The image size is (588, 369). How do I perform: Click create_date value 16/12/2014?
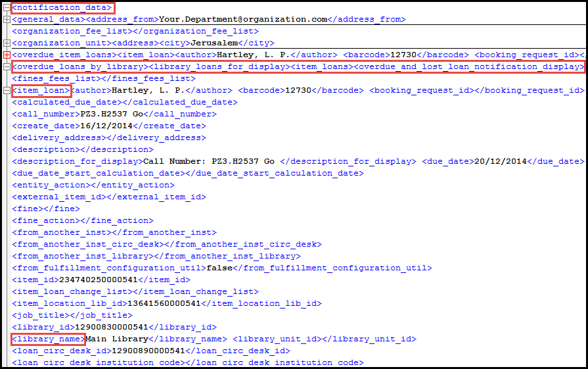click(x=106, y=126)
